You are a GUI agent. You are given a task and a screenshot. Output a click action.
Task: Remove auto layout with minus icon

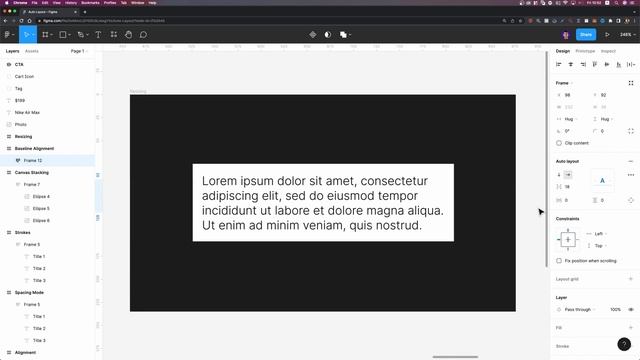click(x=631, y=161)
